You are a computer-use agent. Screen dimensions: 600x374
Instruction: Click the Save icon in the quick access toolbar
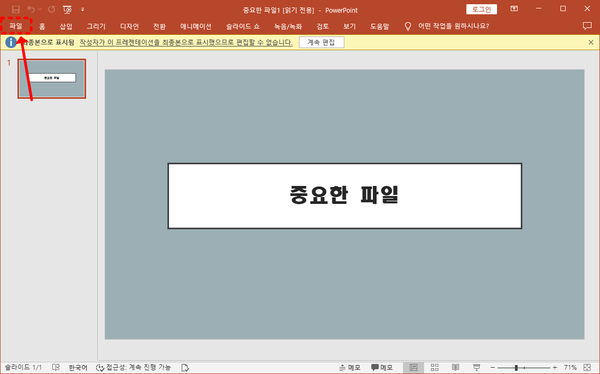coord(15,10)
